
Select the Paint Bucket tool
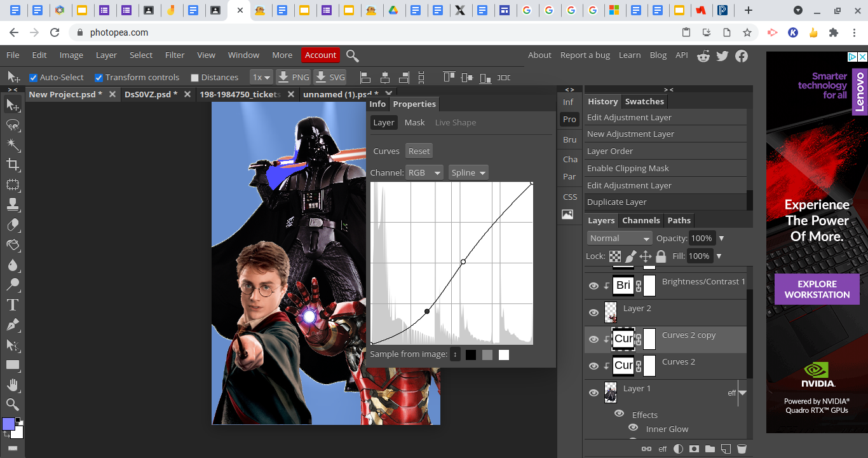pyautogui.click(x=13, y=245)
